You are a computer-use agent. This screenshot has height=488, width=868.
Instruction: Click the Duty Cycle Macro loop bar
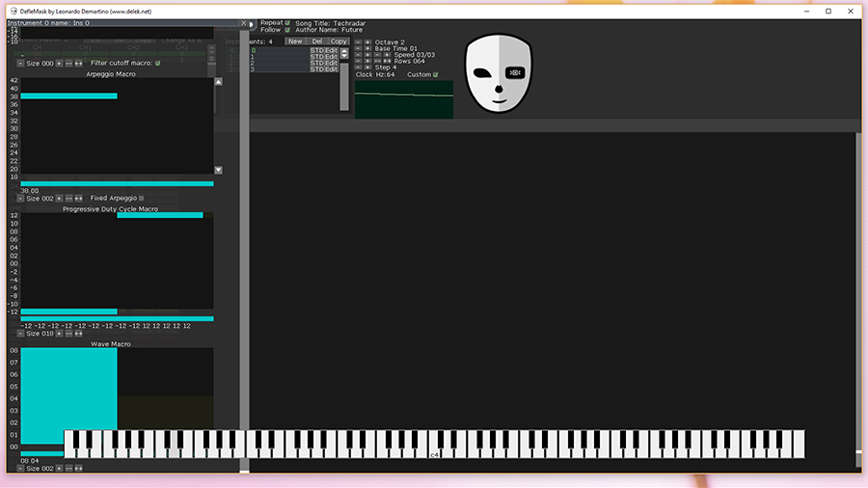[x=117, y=318]
